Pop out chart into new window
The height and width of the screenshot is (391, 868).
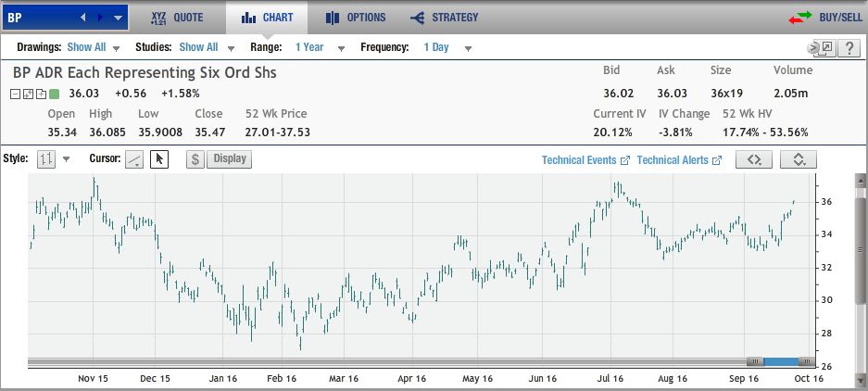[x=825, y=48]
